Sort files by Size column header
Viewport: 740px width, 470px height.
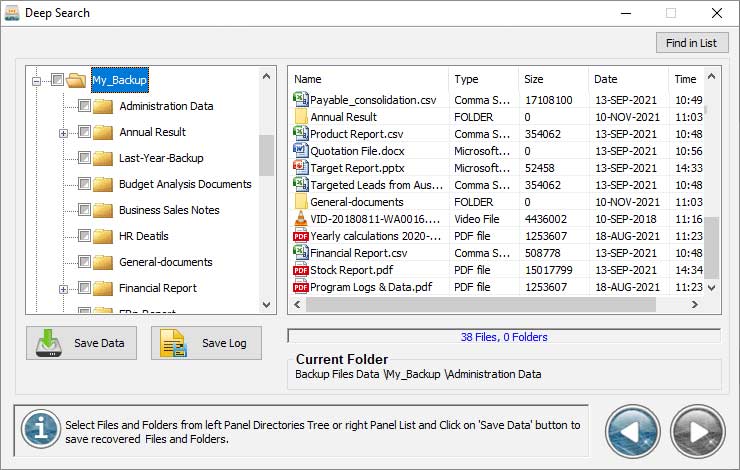[x=551, y=79]
